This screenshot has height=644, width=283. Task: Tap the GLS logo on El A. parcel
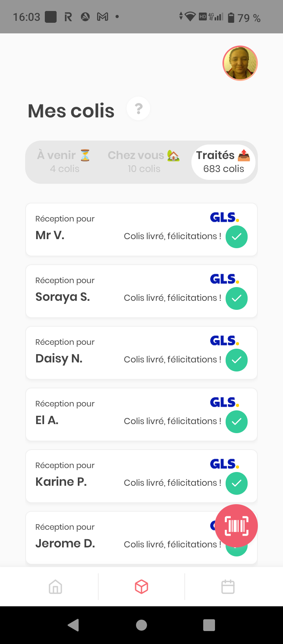point(224,402)
